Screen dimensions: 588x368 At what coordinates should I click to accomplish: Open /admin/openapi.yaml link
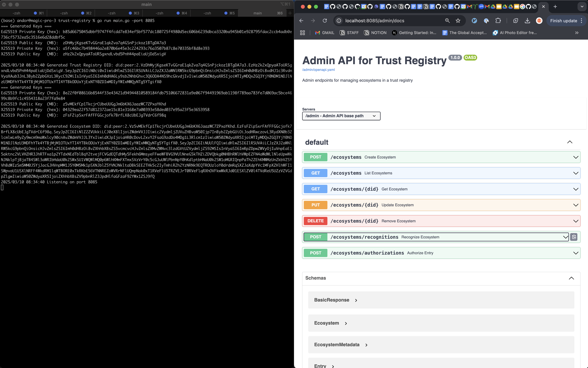point(318,70)
